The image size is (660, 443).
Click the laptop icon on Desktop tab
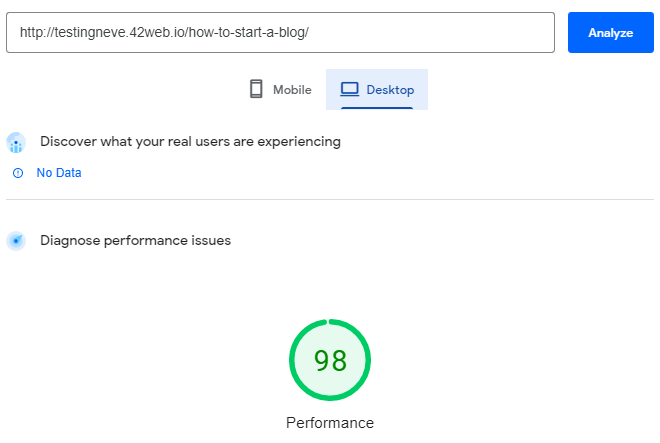tap(349, 89)
